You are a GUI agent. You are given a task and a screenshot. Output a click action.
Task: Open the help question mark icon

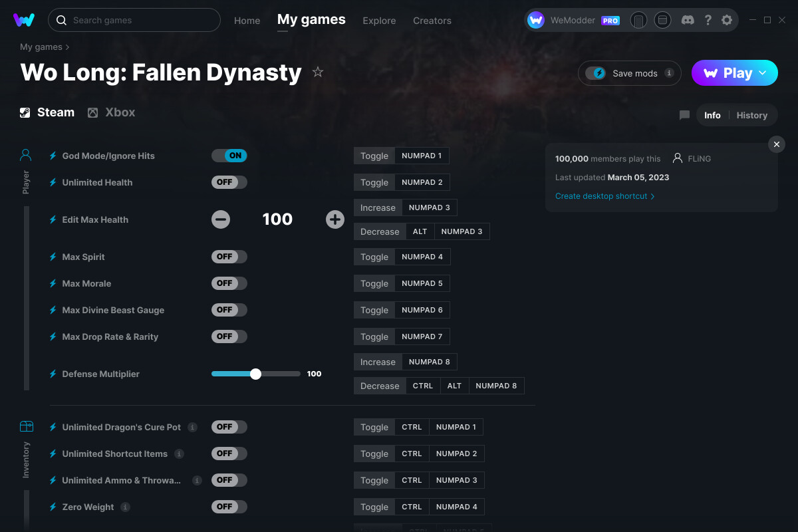pos(708,20)
